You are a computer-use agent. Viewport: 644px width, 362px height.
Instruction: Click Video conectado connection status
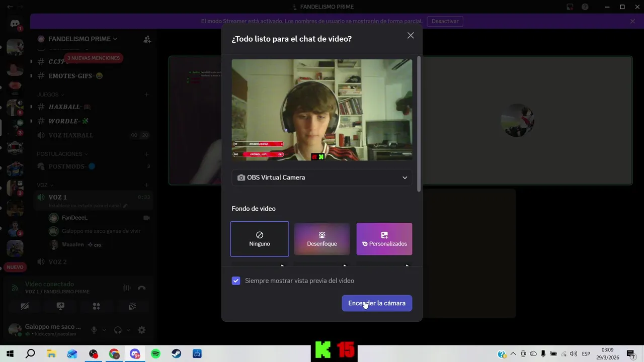49,284
